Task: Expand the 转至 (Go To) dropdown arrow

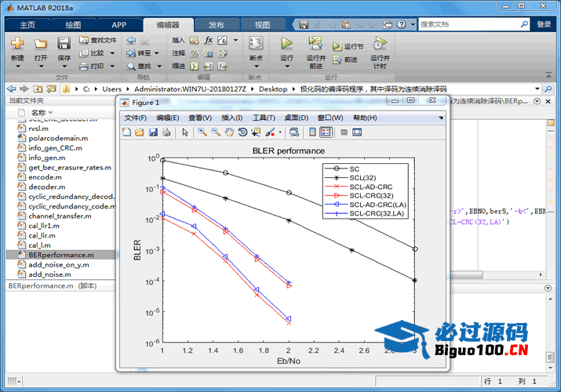Action: [156, 53]
